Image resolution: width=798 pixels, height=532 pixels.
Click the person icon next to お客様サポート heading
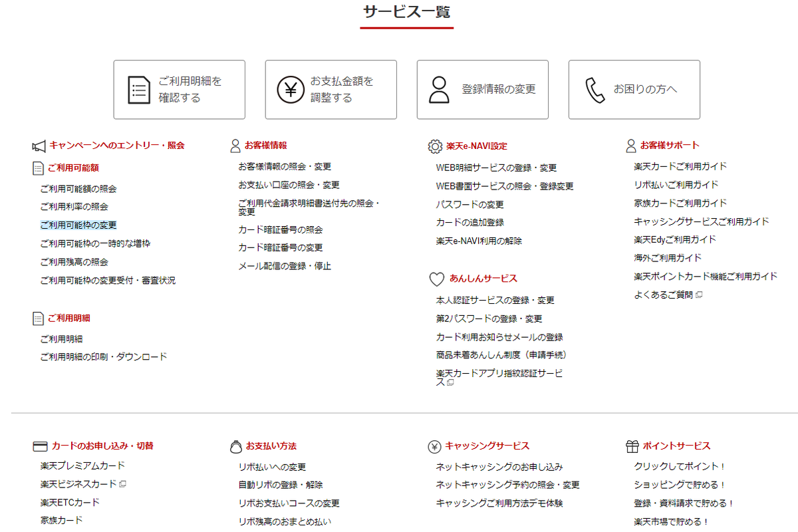[x=631, y=146]
